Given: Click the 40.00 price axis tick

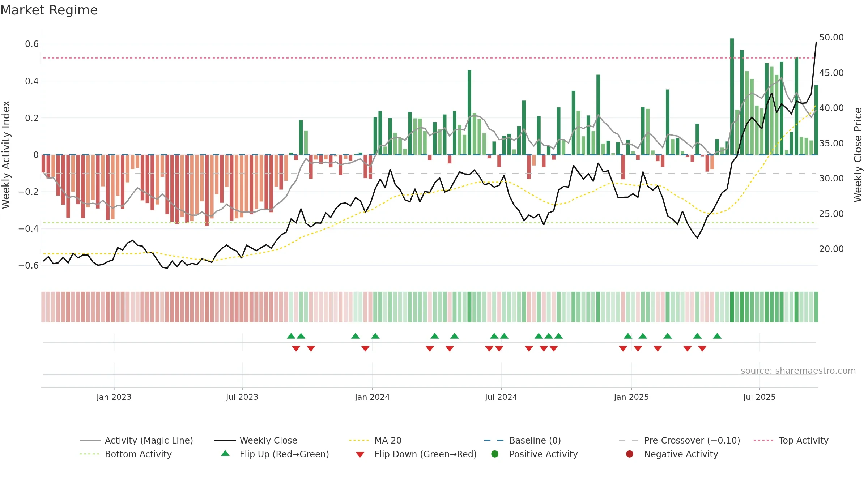Looking at the screenshot, I should [x=831, y=108].
